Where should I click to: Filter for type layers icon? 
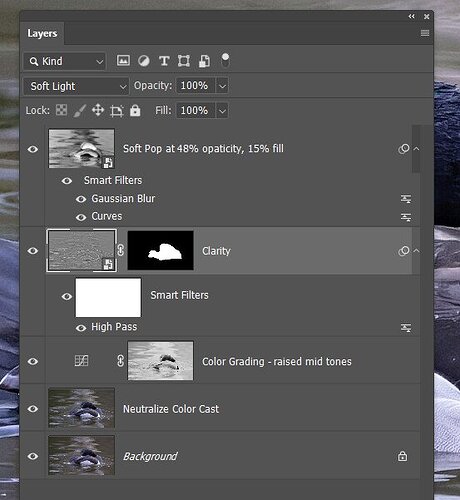tap(164, 61)
